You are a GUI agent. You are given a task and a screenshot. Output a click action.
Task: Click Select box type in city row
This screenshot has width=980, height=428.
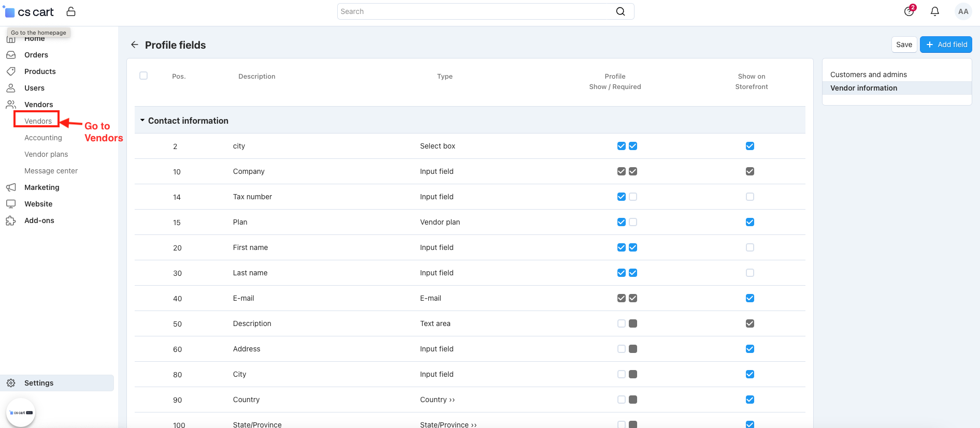[x=438, y=146]
